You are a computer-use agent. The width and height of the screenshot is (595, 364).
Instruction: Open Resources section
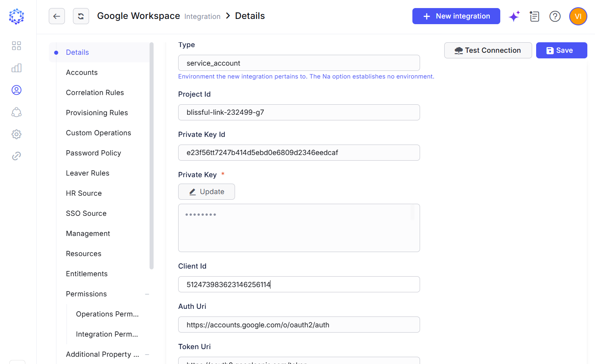point(84,254)
